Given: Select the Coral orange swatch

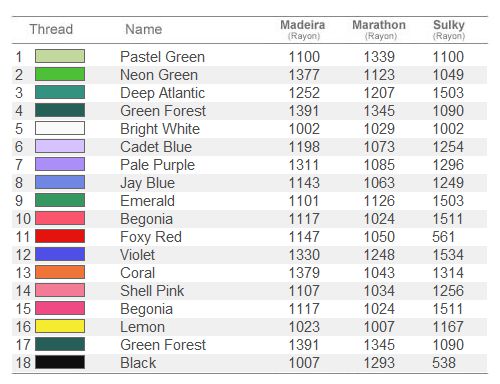Looking at the screenshot, I should tap(60, 272).
